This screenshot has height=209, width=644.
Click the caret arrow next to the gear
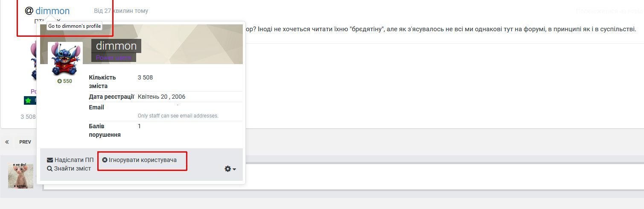[x=234, y=169]
